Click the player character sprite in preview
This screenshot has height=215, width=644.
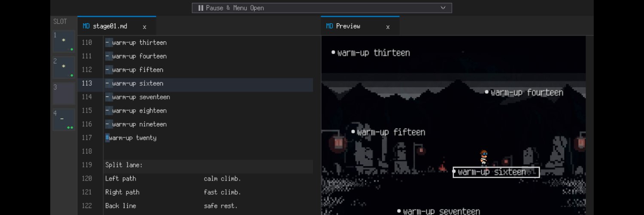(x=484, y=157)
